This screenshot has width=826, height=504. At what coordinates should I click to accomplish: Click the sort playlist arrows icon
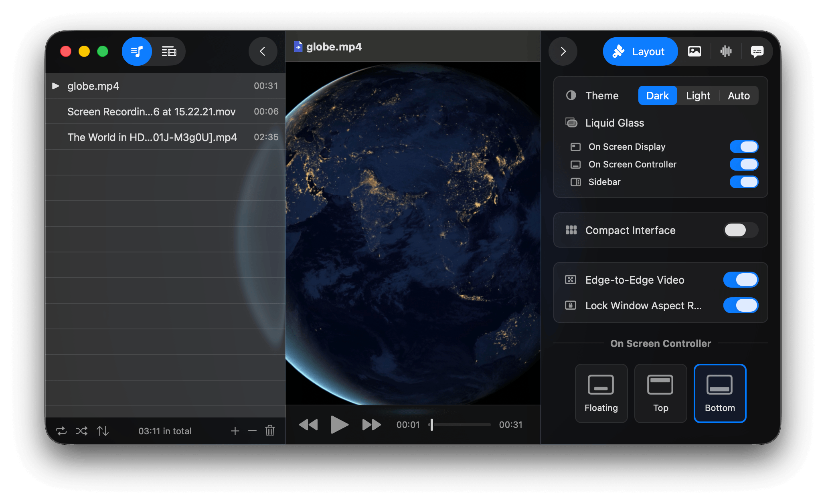[x=103, y=431]
